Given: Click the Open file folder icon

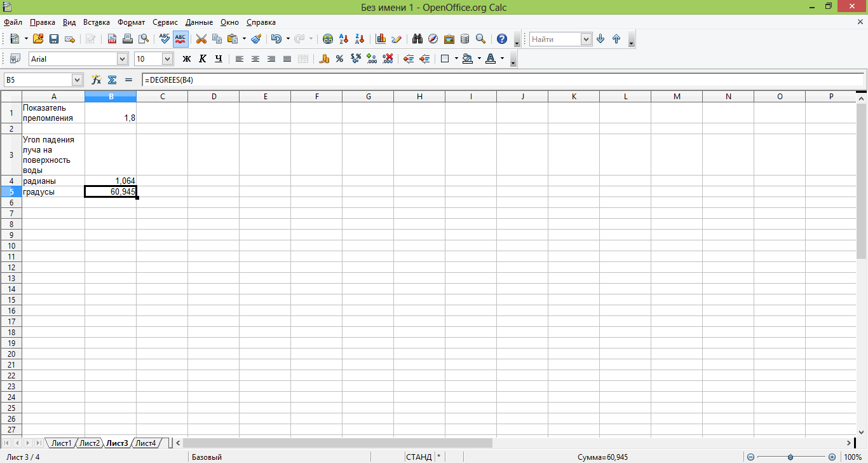Looking at the screenshot, I should pyautogui.click(x=38, y=39).
